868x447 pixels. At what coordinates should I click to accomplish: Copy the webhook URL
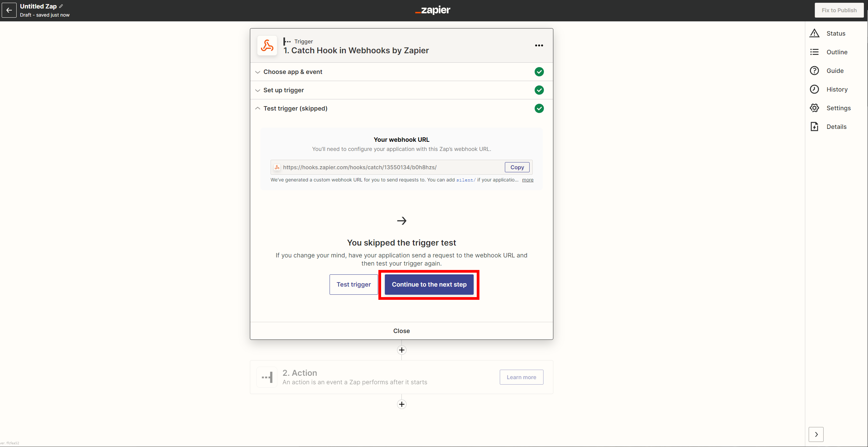[517, 167]
